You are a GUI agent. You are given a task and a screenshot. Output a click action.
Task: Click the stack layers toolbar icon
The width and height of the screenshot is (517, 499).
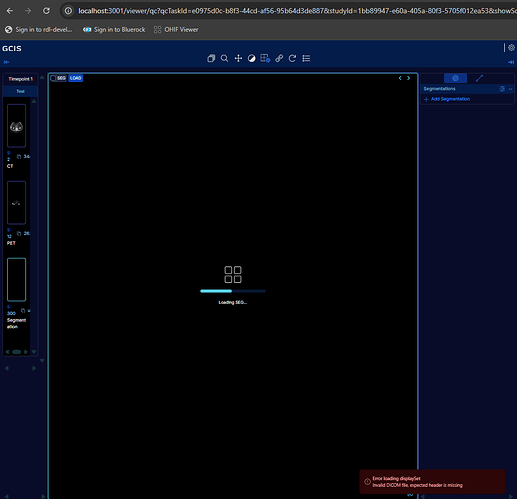click(x=211, y=58)
